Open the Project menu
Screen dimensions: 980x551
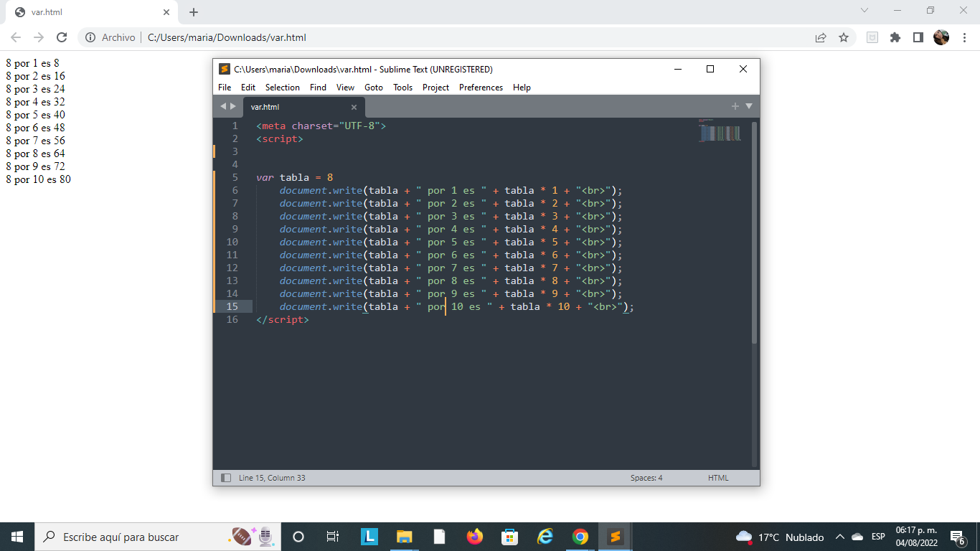435,88
